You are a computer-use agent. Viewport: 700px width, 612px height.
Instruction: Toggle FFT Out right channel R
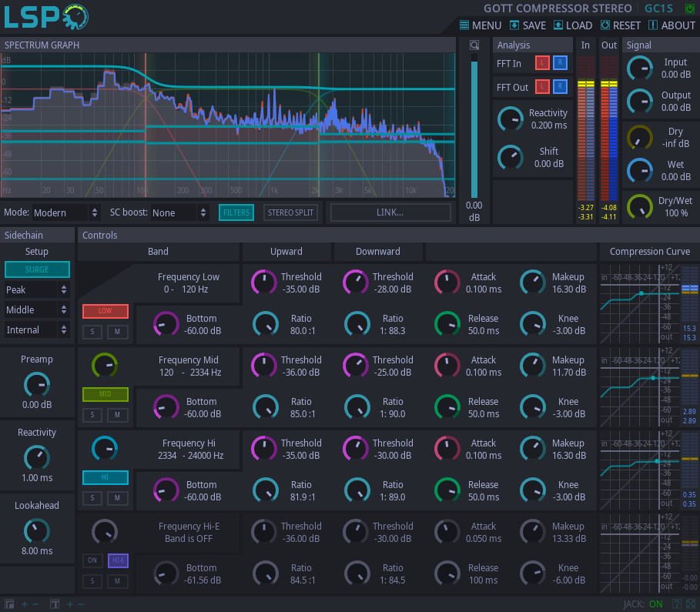pyautogui.click(x=560, y=86)
